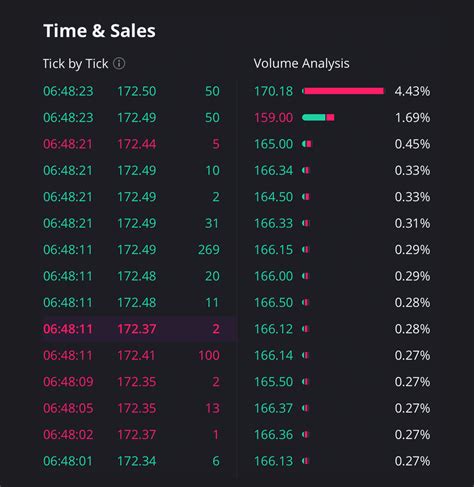474x487 pixels.
Task: Click the 06:48:05 trade of 13 shares
Action: pyautogui.click(x=131, y=408)
